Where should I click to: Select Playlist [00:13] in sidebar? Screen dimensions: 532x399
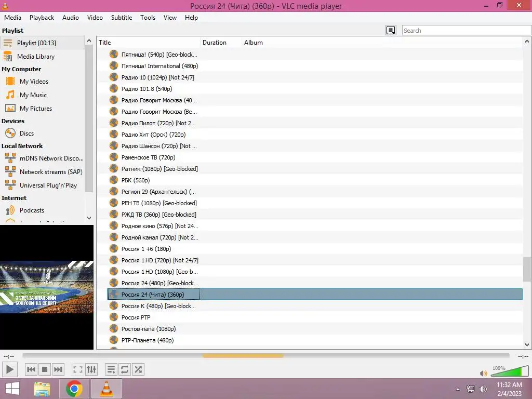click(x=42, y=43)
